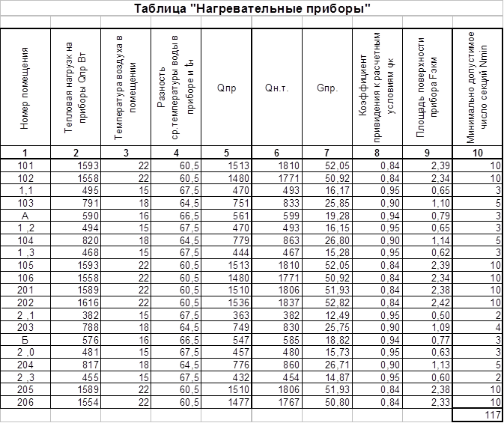Click the table title "Нагревательные приборы"
Screen dimensions: 504x423
252,9
